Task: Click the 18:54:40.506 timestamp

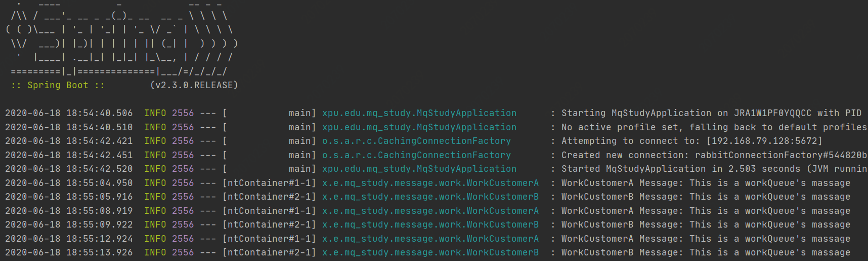Action: pos(69,113)
